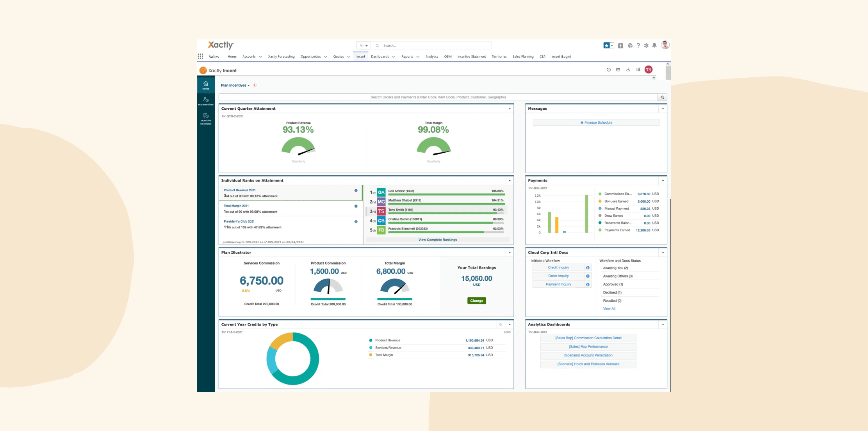Show info for Total Margin 2021 rank
This screenshot has width=868, height=431.
tap(356, 206)
